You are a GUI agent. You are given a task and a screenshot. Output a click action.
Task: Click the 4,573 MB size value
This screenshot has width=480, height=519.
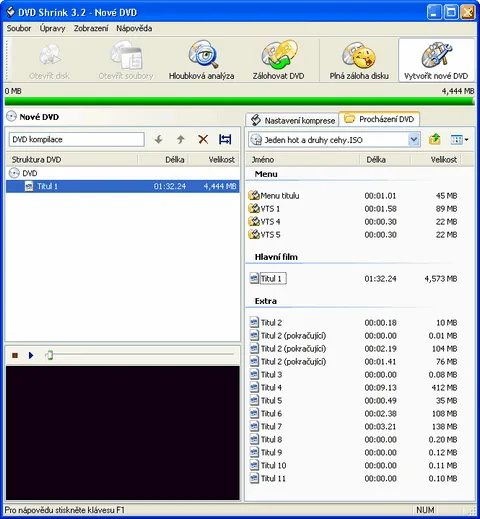click(x=441, y=279)
